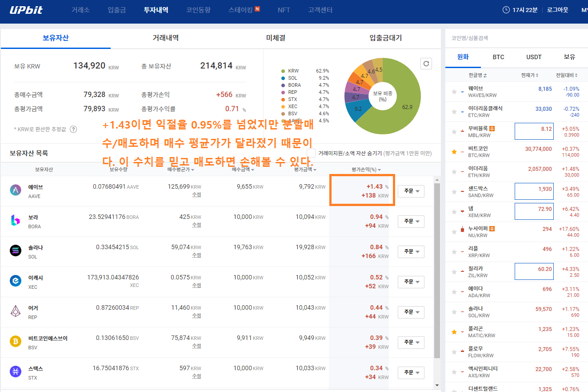Click the AAVE coin icon
The image size is (588, 392).
(x=16, y=190)
